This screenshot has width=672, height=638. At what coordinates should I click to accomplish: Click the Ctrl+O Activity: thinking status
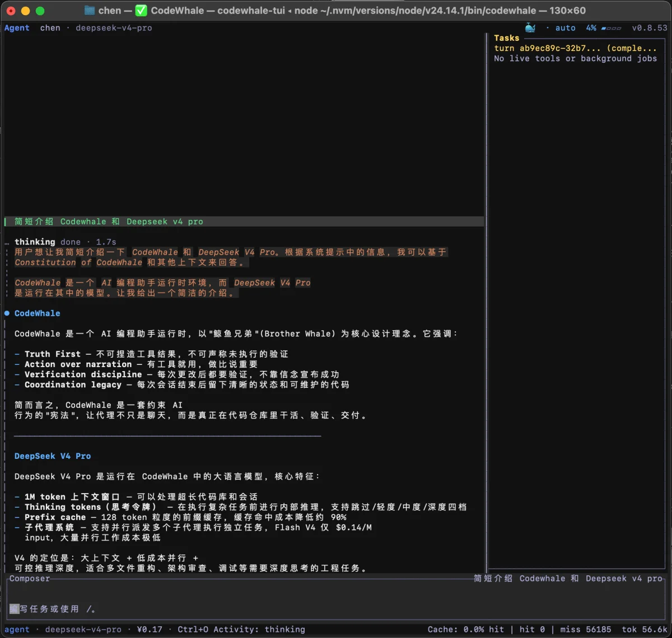[241, 630]
